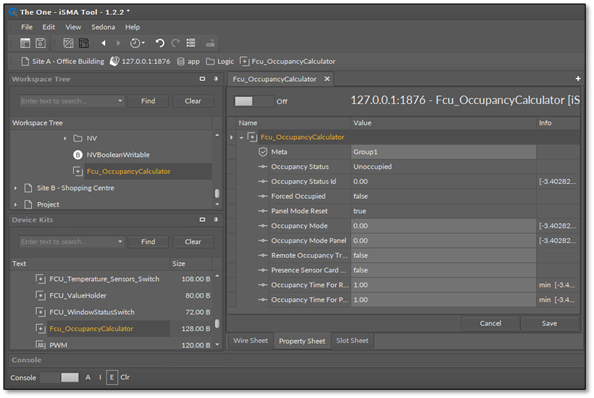The image size is (594, 398).
Task: Click the undo arrow icon
Action: click(160, 43)
